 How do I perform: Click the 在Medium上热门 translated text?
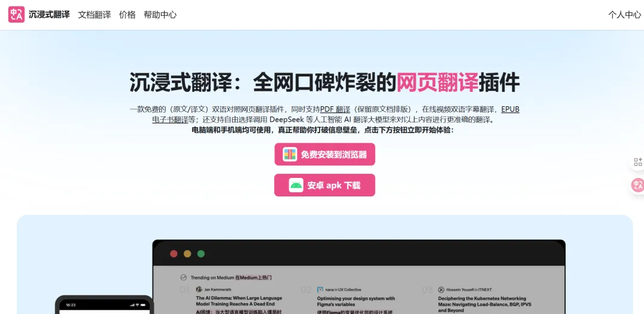(x=253, y=278)
